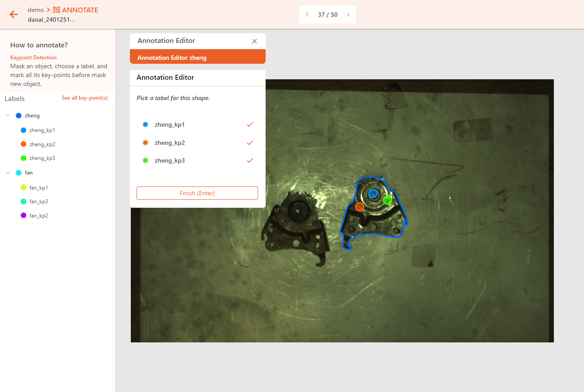Pick zheng_kp3 in the editor label list
The image size is (584, 392).
tap(169, 160)
